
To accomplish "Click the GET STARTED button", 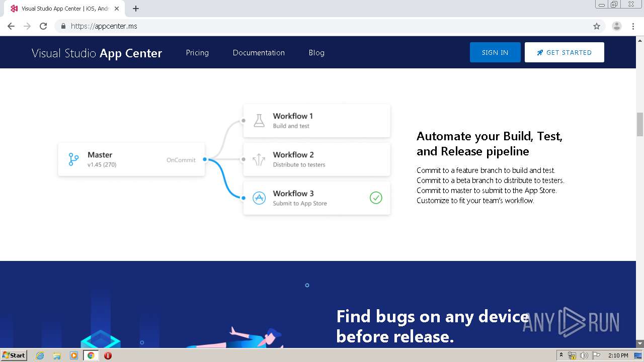I will [x=564, y=52].
